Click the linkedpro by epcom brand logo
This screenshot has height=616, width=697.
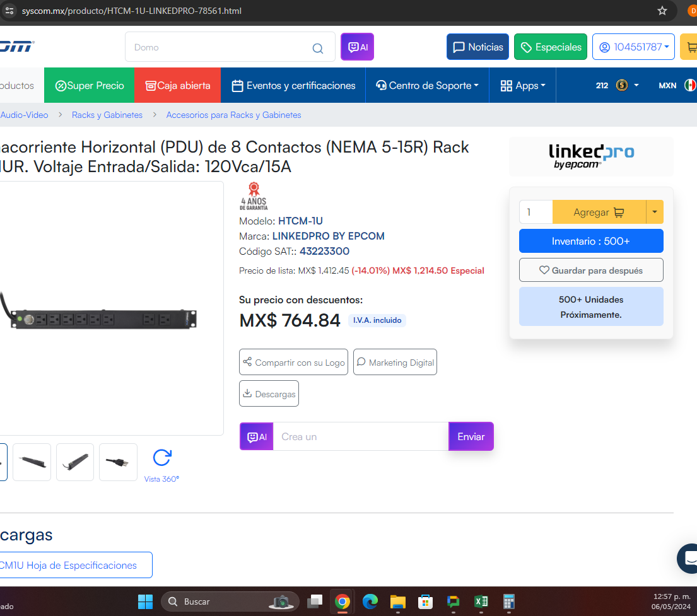[591, 156]
